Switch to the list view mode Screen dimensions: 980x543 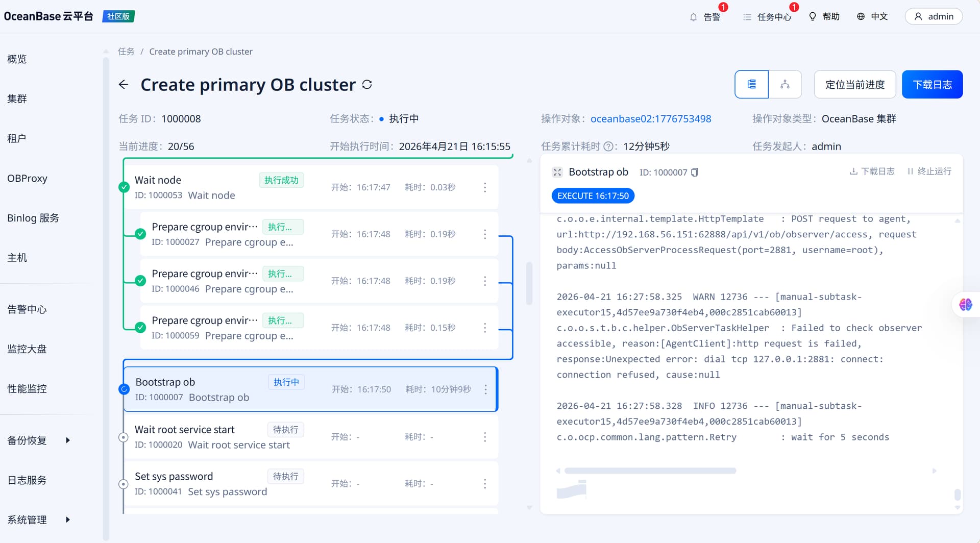tap(751, 85)
